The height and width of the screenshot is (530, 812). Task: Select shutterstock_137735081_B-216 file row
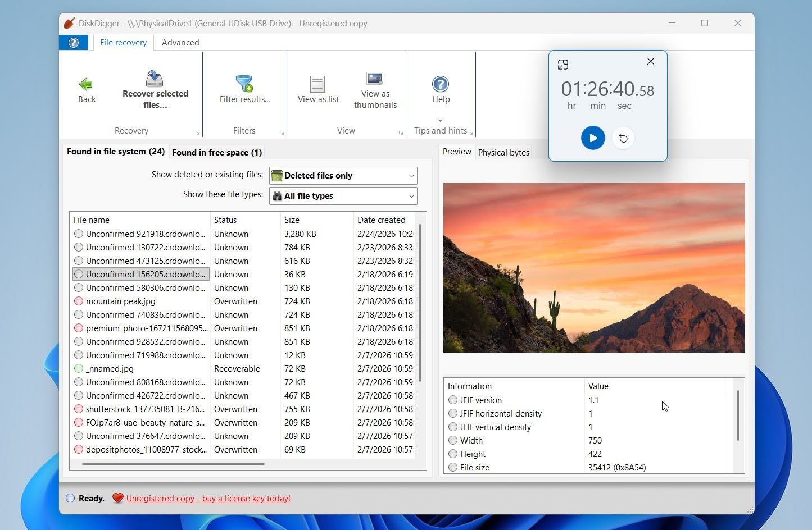[x=244, y=409]
